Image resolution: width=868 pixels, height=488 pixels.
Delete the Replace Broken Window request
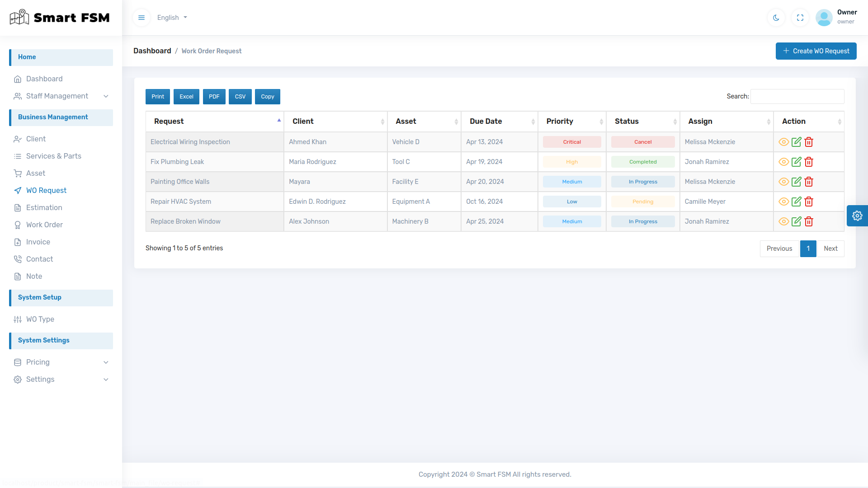click(x=809, y=221)
